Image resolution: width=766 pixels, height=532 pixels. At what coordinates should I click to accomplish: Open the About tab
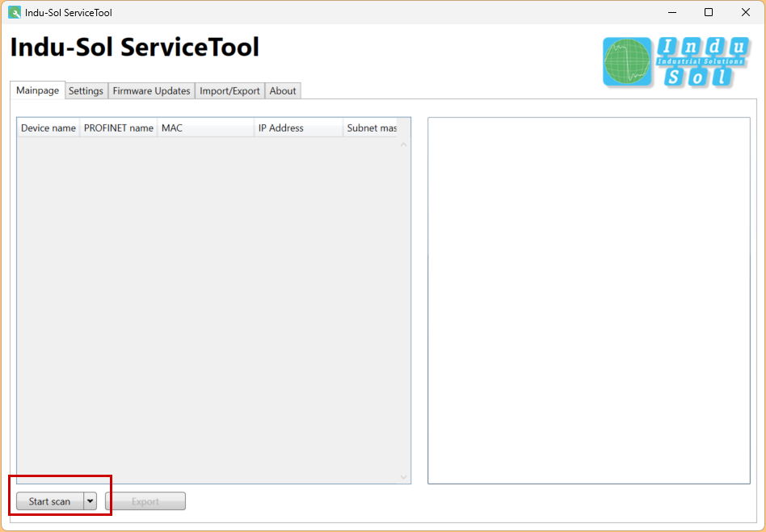pos(283,90)
